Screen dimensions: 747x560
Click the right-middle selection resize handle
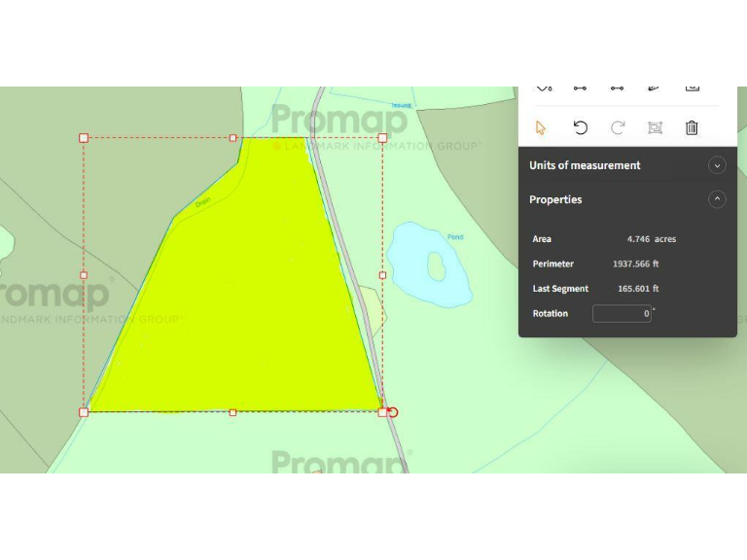(x=382, y=275)
